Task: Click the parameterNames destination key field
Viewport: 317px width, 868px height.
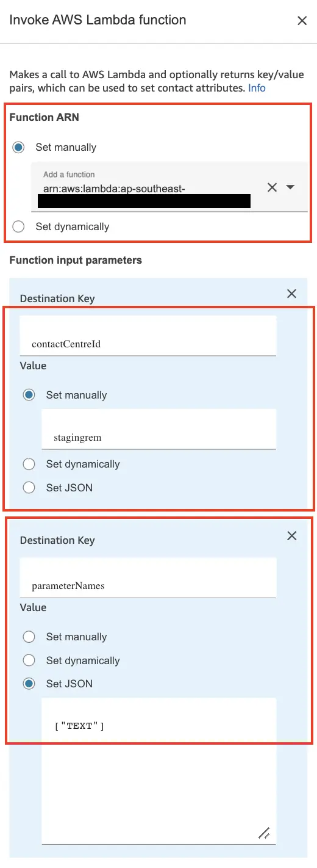Action: coord(148,577)
